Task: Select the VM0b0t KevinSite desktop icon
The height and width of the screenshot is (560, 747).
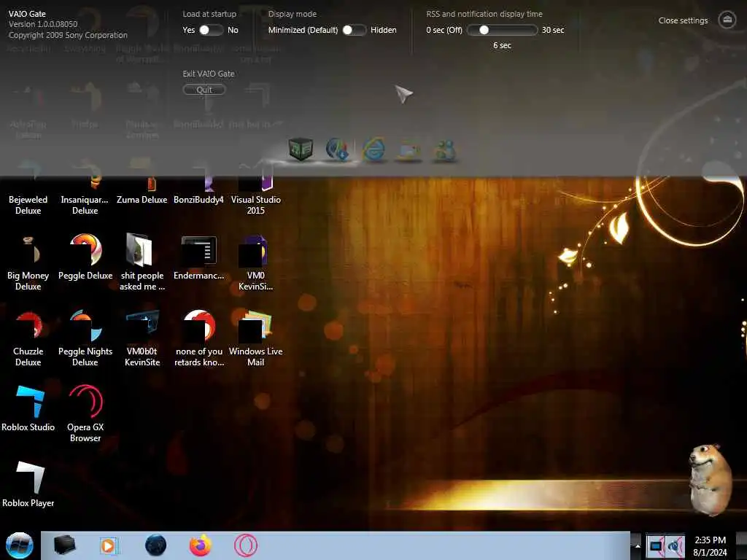Action: (x=142, y=338)
